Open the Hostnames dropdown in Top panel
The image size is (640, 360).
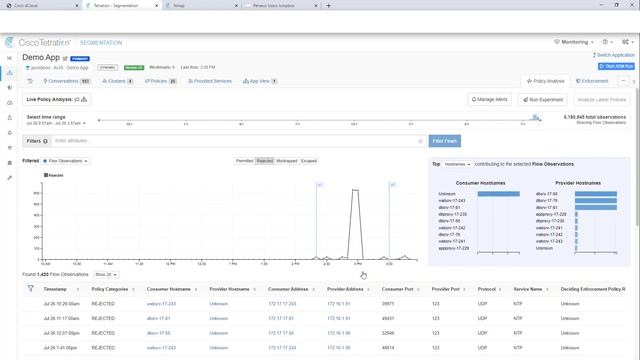click(457, 164)
